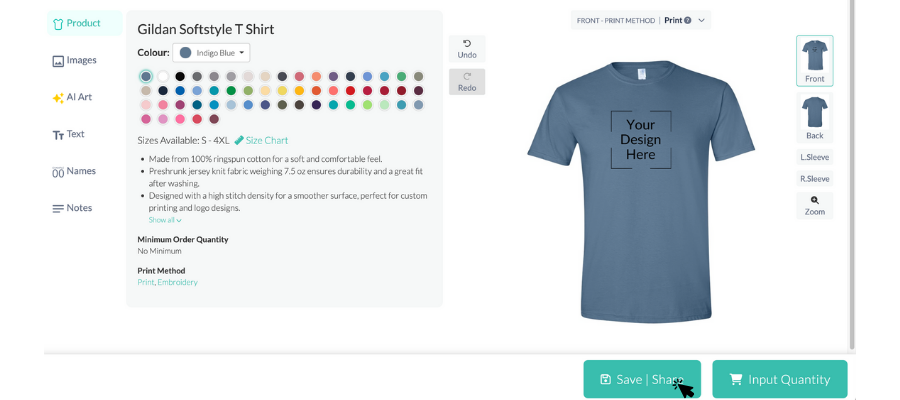Select the Back view shirt thumbnail

pyautogui.click(x=815, y=116)
